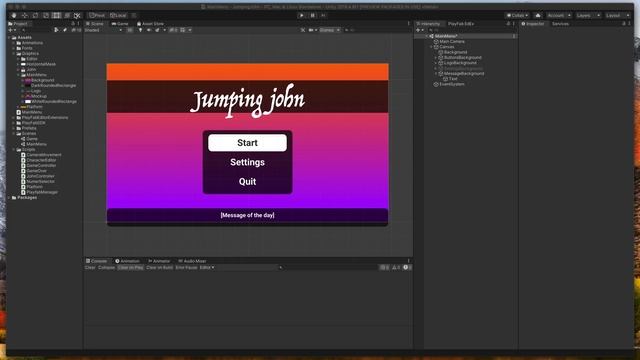The width and height of the screenshot is (640, 360).
Task: Expand the Animations folder
Action: [x=14, y=43]
